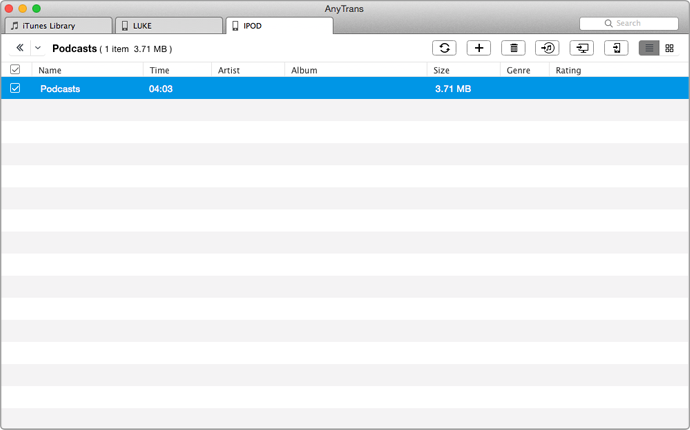Sort by the Name column header
The width and height of the screenshot is (690, 430).
tap(50, 70)
